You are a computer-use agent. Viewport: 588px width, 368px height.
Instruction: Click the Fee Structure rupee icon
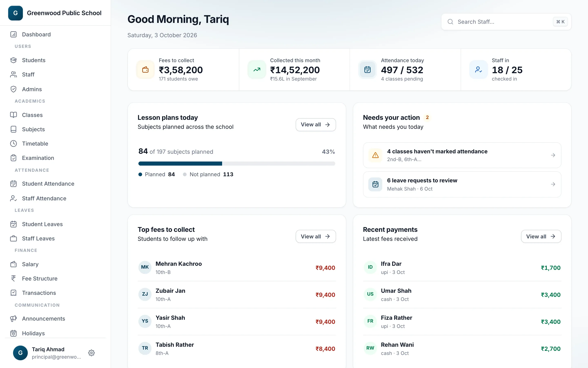point(13,278)
